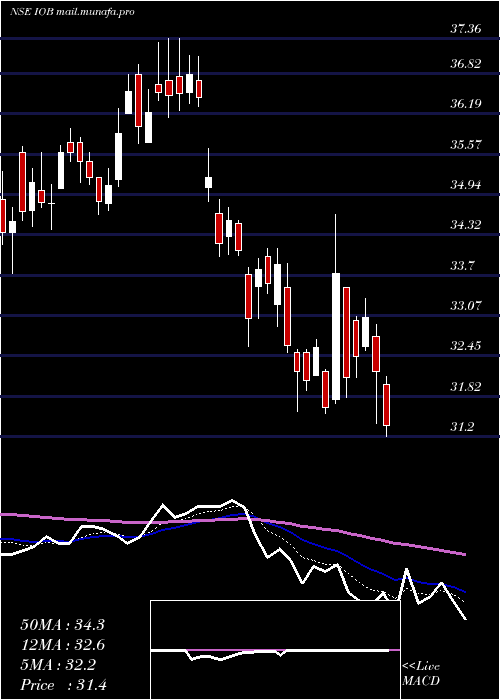Select the 34.32 price axis label
Screen dimensions: 500x700
[465, 225]
